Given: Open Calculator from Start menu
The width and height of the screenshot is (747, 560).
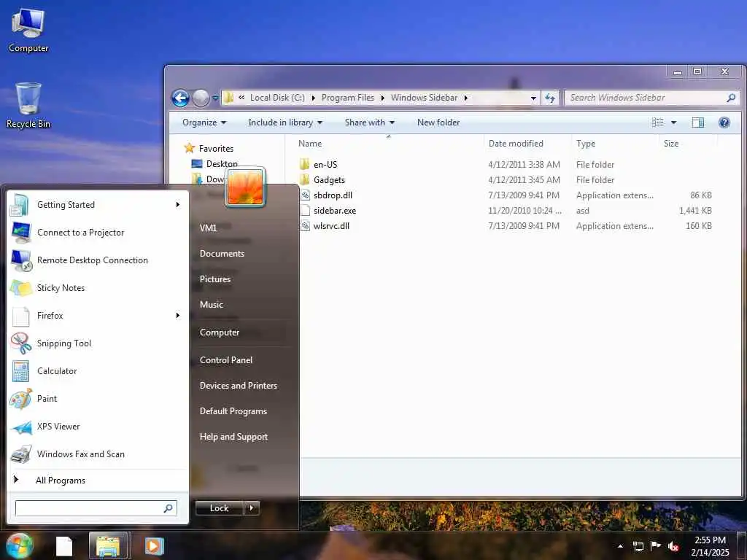Looking at the screenshot, I should point(98,371).
